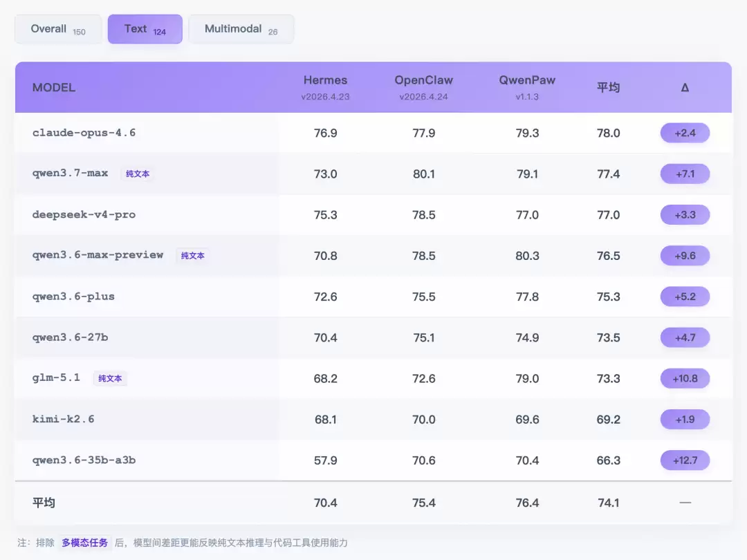The image size is (747, 560).
Task: Click the +5.2 delta badge for qwen3.6-plus
Action: coord(685,297)
